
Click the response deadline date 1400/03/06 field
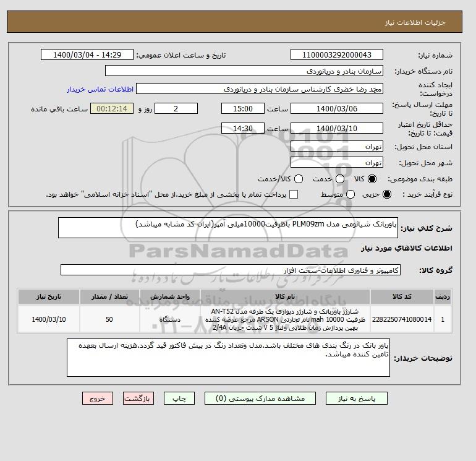pos(337,108)
